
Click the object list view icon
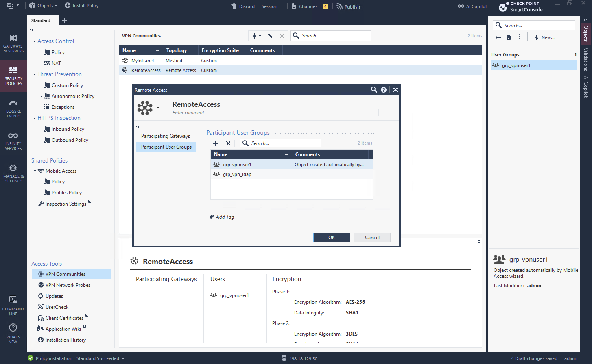pyautogui.click(x=521, y=37)
